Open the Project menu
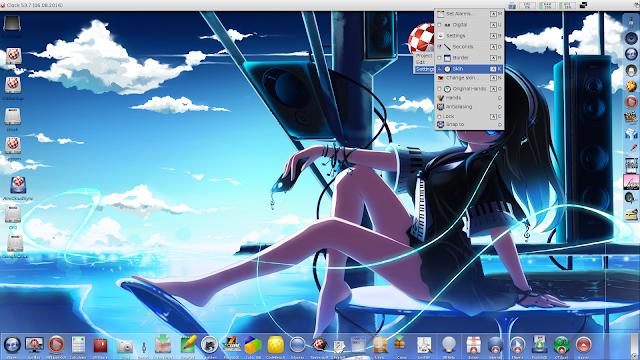 click(x=424, y=56)
